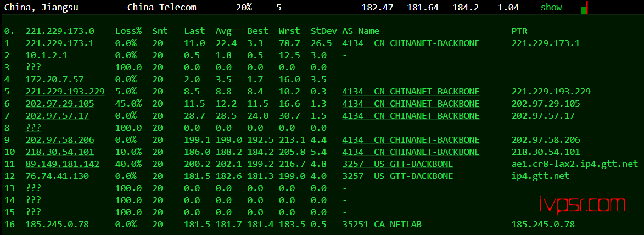Open hop 7 AS 4134 CHINANET-BACKBONE link
644x235 pixels.
click(x=411, y=116)
